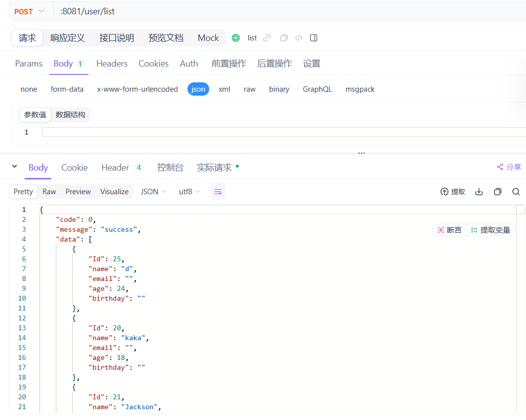The image size is (526, 420).
Task: Switch to the 响应定义 tab
Action: [x=68, y=38]
